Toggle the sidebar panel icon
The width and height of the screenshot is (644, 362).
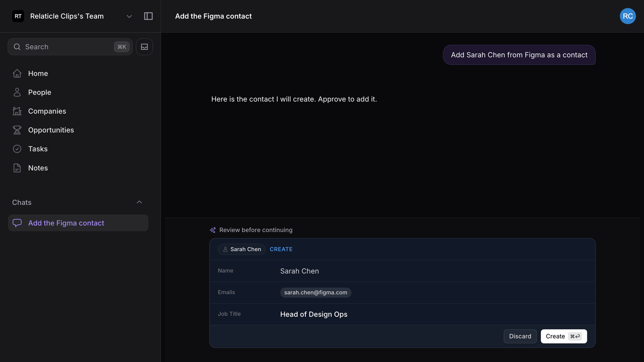(x=148, y=16)
